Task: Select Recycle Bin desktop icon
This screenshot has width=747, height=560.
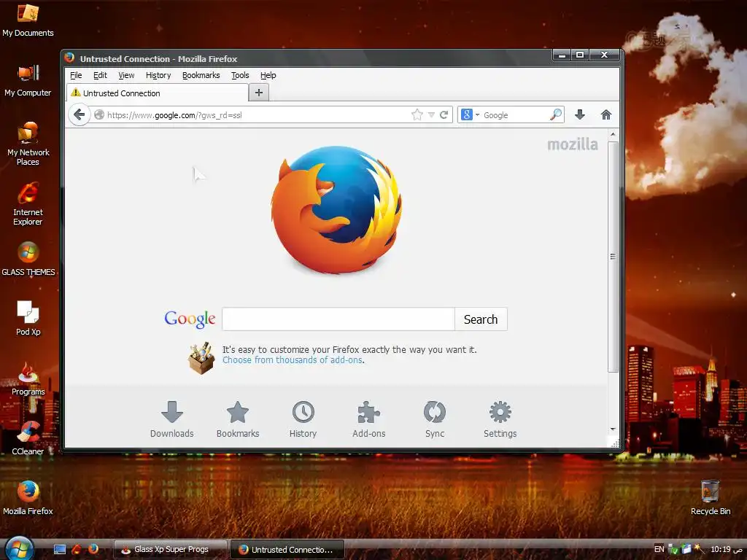Action: 711,498
